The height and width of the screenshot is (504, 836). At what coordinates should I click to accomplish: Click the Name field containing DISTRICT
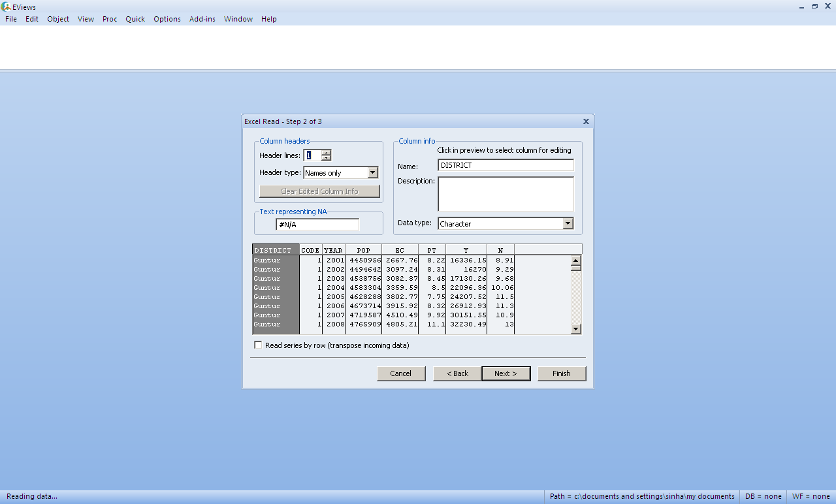(506, 165)
